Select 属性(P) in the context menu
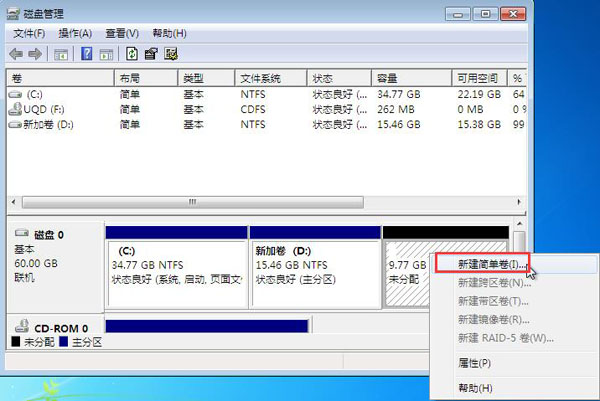This screenshot has width=600, height=401. point(474,362)
